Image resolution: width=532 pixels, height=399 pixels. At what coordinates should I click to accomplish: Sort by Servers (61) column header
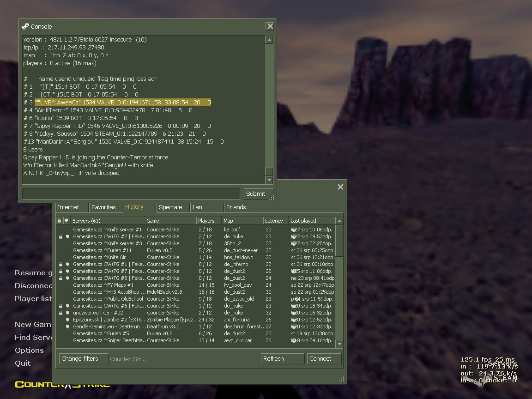click(107, 221)
